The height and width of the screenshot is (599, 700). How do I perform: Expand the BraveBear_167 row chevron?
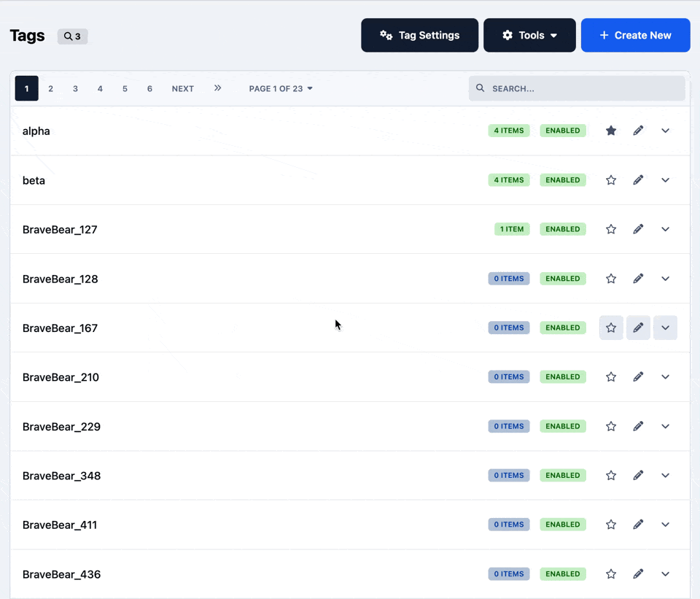coord(665,328)
